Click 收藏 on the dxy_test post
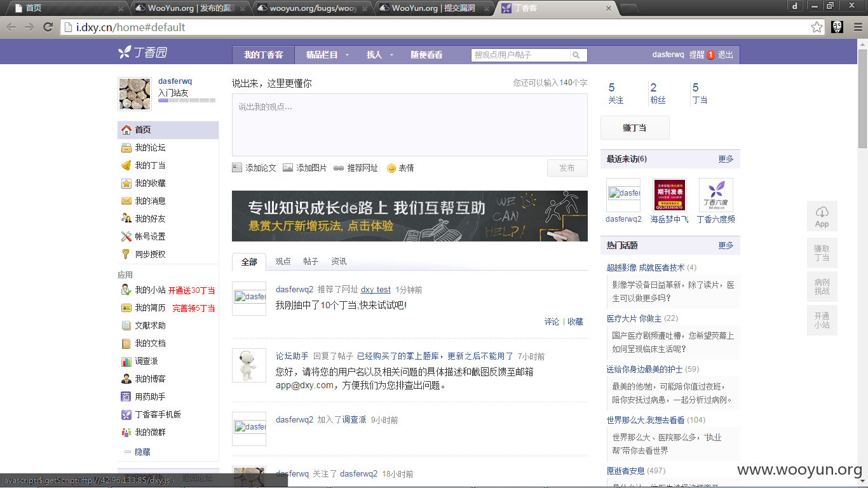 tap(575, 322)
